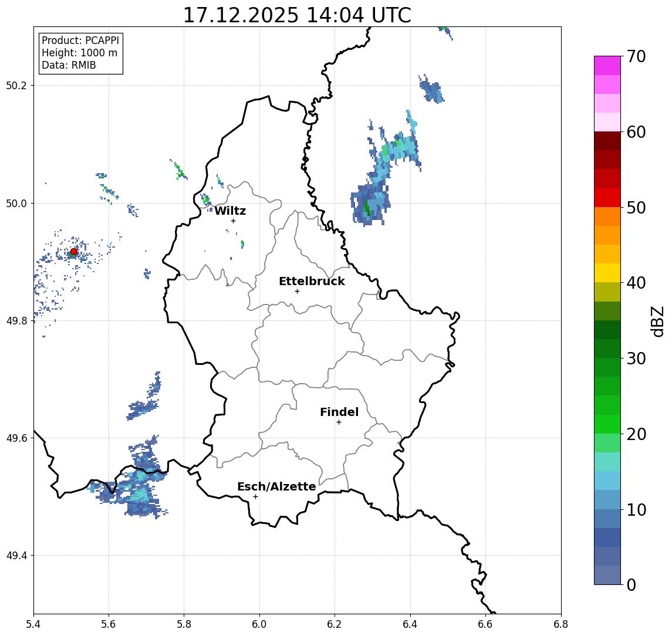Click the 60 label on the colorbar
Viewport: 672px width, 636px height.
(x=636, y=132)
